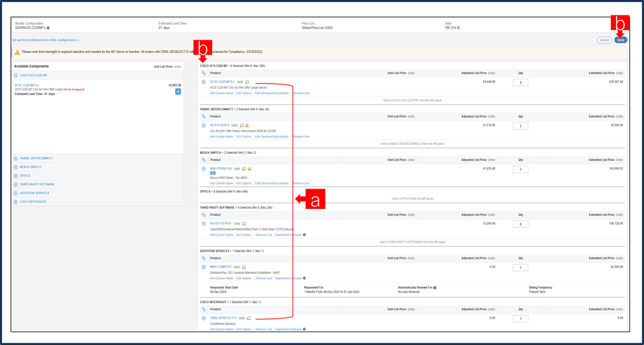Click Edit Services/Subscriptions under UCS-FI-6536-X

click(272, 136)
